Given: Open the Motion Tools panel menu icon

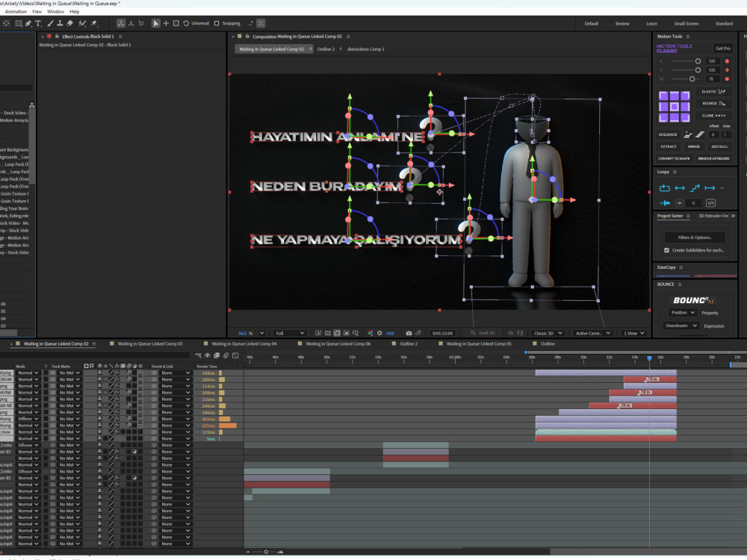Looking at the screenshot, I should pos(688,37).
